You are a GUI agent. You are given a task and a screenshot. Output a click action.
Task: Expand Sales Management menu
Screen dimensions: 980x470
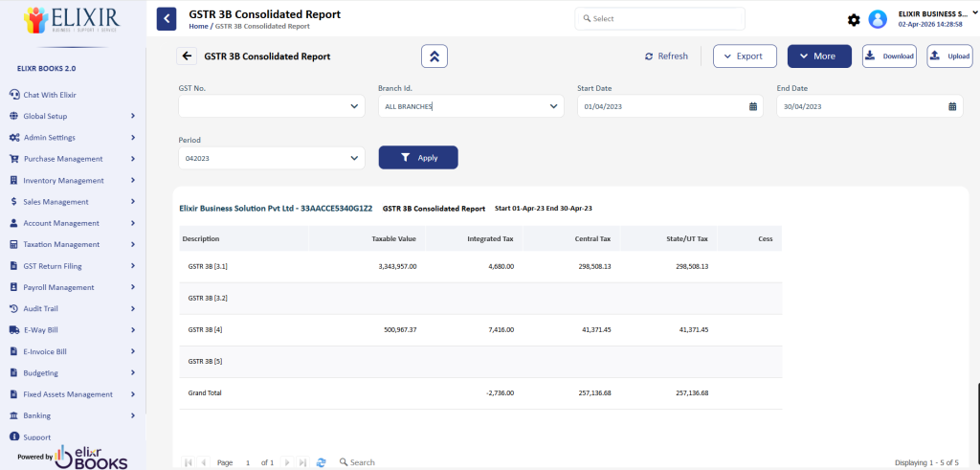point(72,202)
